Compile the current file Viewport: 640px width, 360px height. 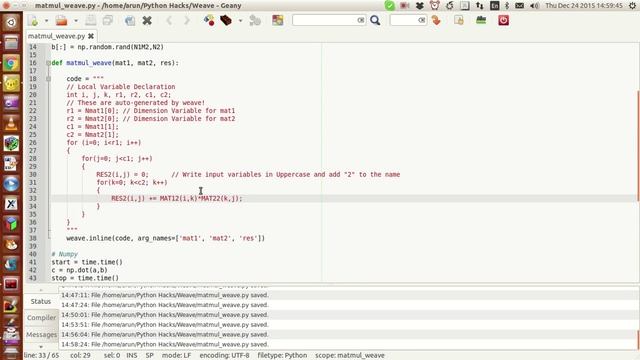click(x=209, y=20)
